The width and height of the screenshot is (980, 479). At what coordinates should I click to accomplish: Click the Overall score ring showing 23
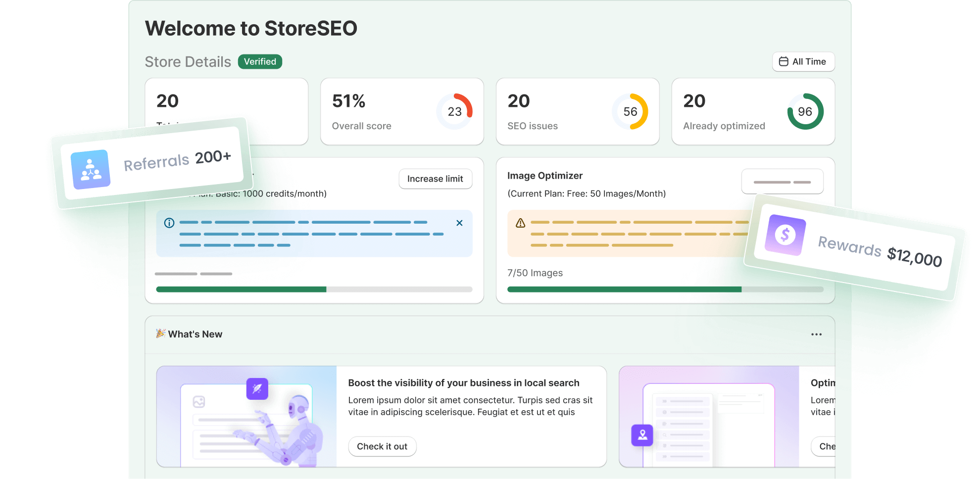pyautogui.click(x=454, y=112)
